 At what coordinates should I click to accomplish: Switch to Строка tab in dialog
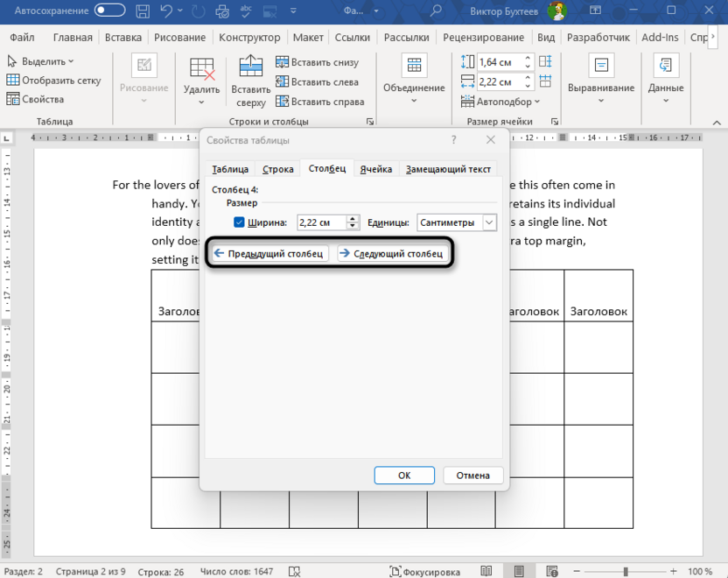277,169
